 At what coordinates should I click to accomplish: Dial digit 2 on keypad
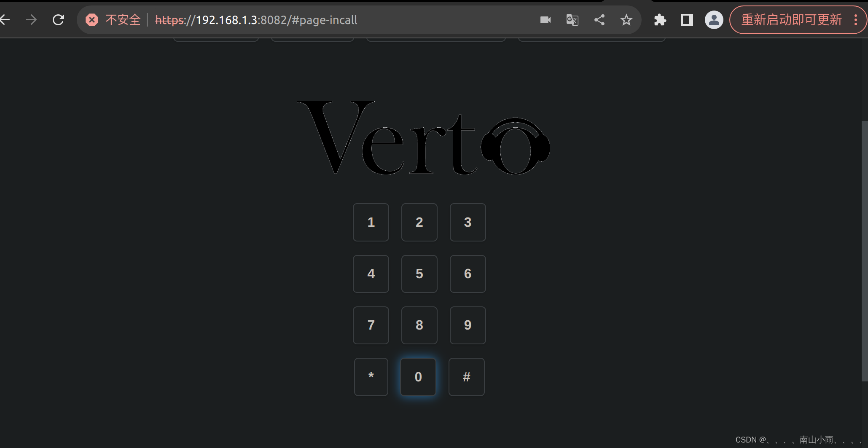[x=419, y=223]
